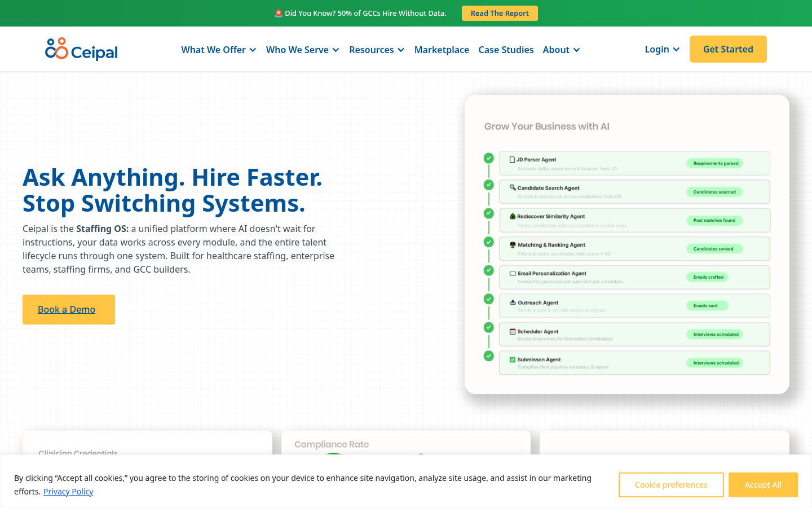
Task: Click the siren emoji in the top banner
Action: point(279,13)
